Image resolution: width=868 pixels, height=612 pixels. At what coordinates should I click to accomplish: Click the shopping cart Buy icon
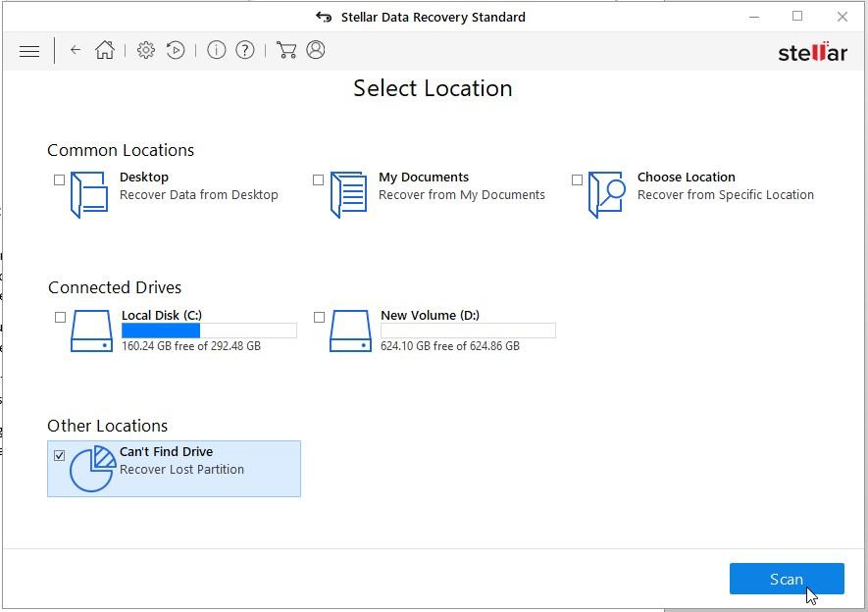pos(285,50)
